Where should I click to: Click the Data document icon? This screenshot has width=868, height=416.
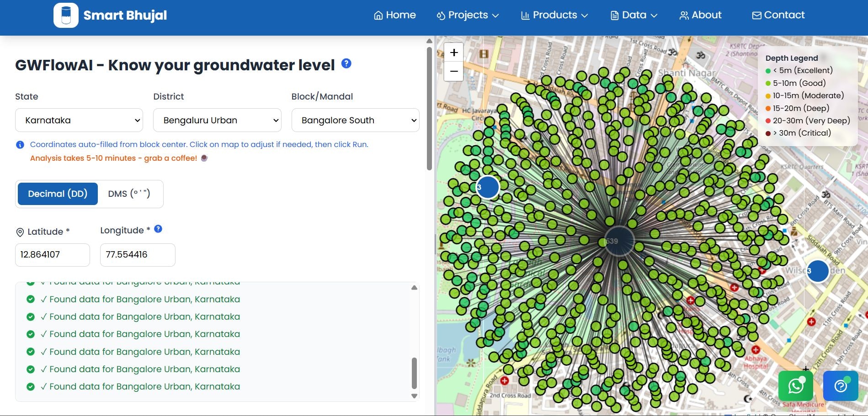click(x=615, y=16)
